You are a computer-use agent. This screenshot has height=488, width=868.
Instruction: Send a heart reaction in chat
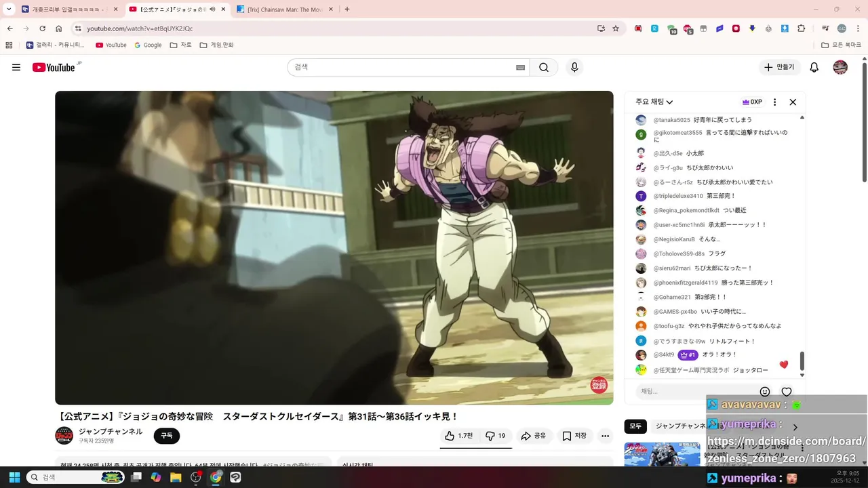point(787,392)
